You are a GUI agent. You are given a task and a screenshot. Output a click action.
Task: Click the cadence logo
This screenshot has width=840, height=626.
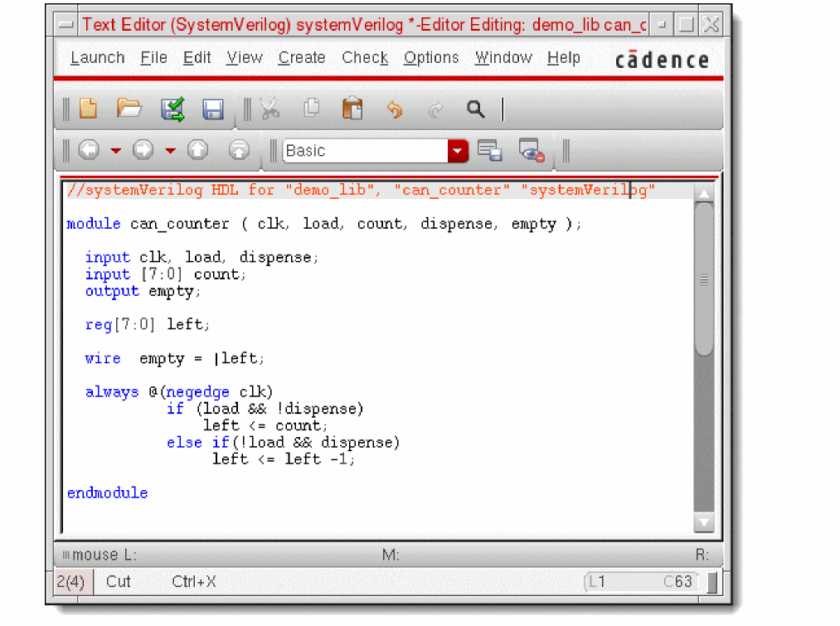coord(663,60)
